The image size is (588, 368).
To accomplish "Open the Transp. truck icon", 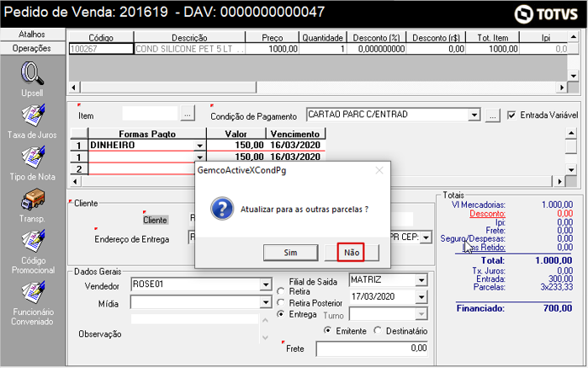I will (33, 199).
